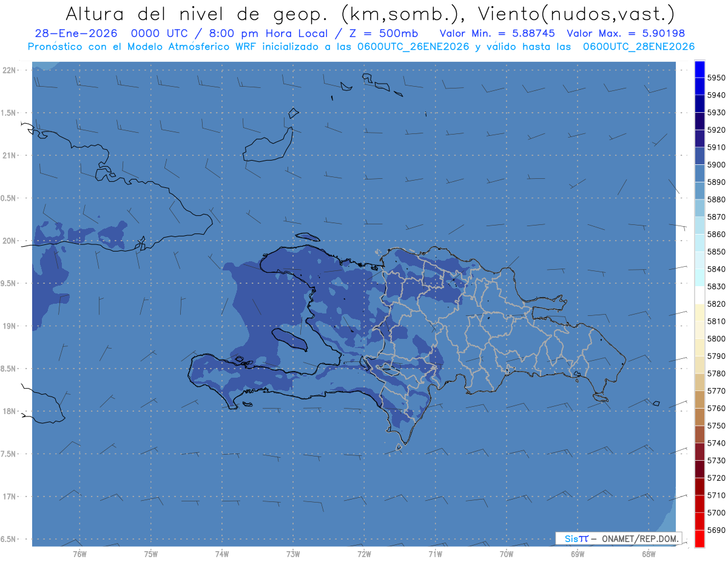Click the '71W' longitude label

(x=435, y=554)
